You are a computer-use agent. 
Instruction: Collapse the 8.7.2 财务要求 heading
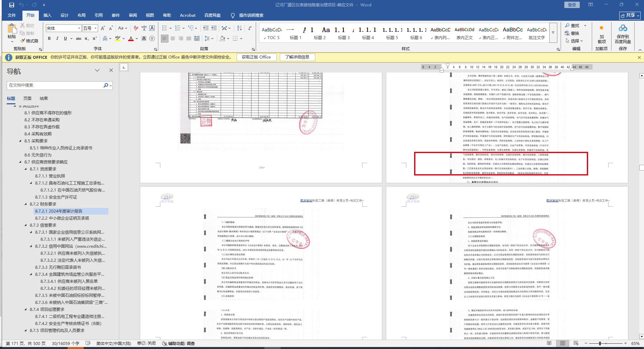(26, 204)
